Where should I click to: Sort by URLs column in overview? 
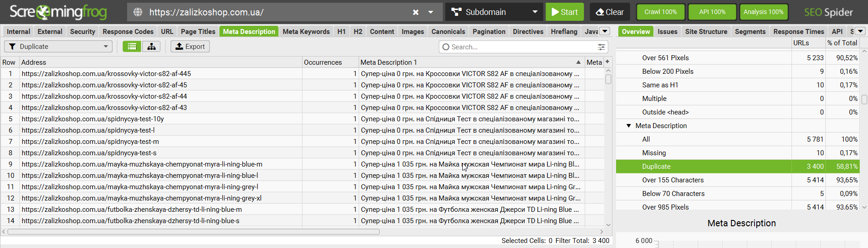pyautogui.click(x=808, y=43)
